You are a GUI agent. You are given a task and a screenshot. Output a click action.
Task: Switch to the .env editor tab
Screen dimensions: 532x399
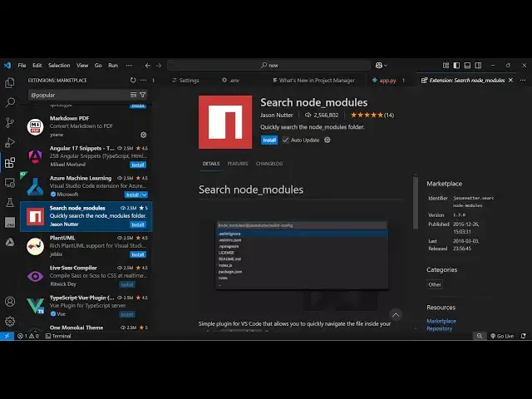tap(231, 80)
